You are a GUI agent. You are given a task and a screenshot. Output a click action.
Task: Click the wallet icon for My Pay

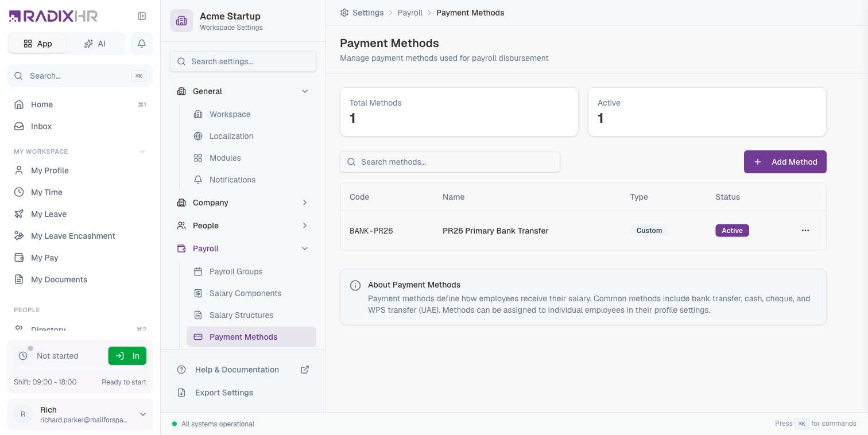[x=19, y=258]
